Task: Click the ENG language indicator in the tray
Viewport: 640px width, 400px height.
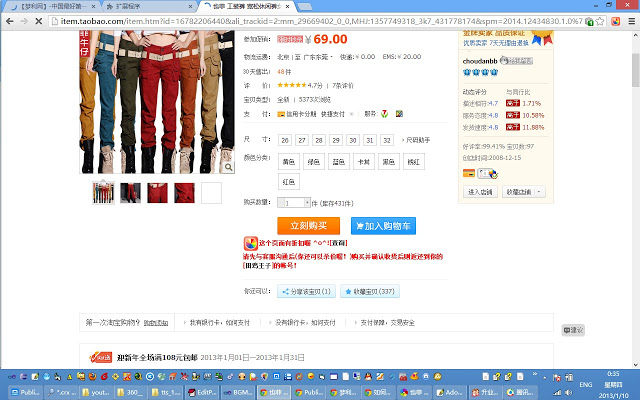Action: 586,384
